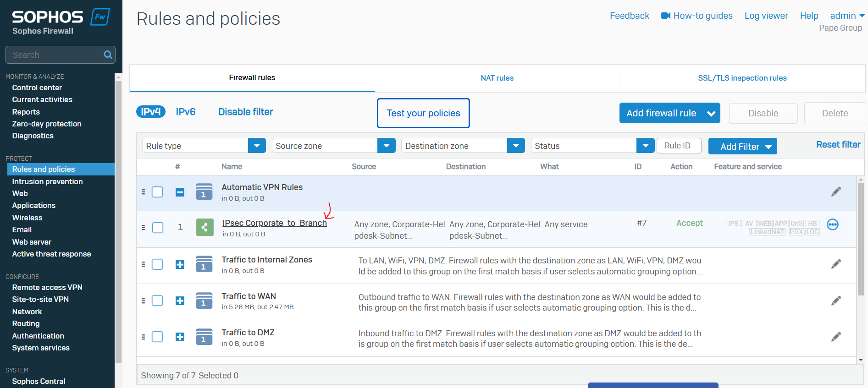
Task: Check Traffic to Internal Zones checkbox
Action: [157, 264]
